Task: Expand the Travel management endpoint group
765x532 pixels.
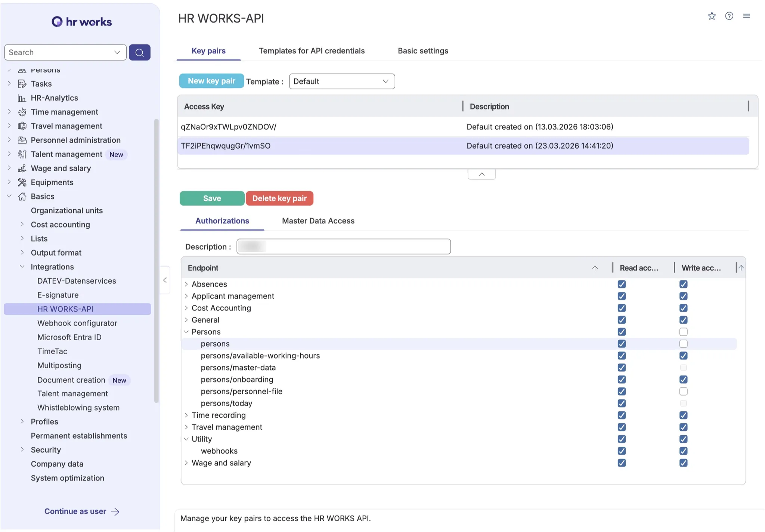Action: coord(186,427)
